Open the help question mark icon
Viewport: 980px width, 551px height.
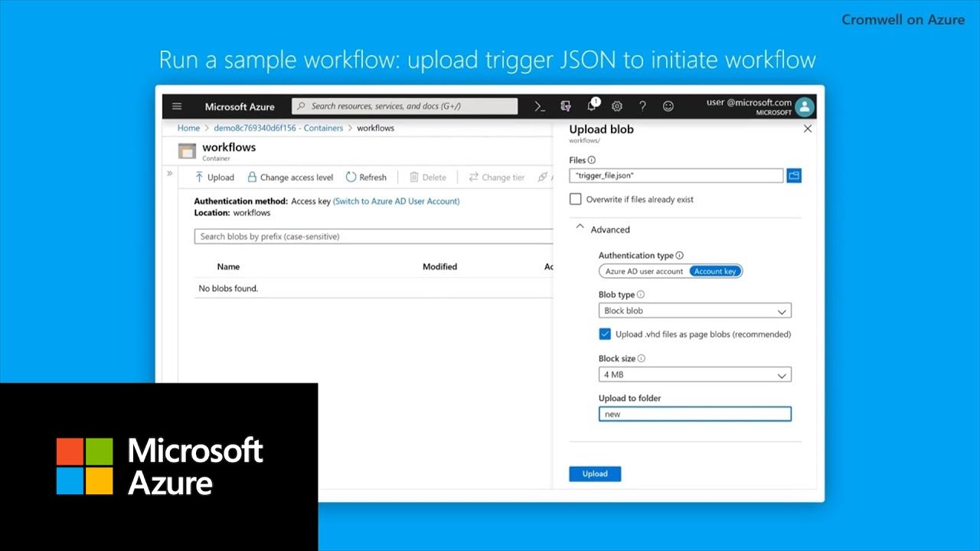pos(642,106)
